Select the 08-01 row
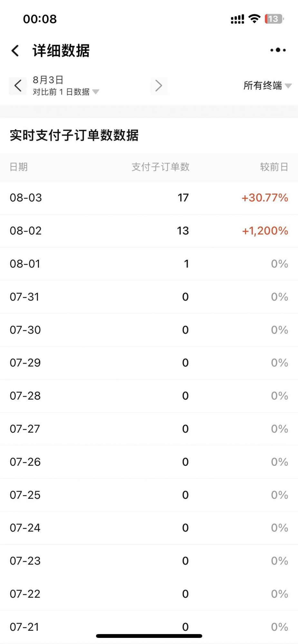 (x=149, y=264)
